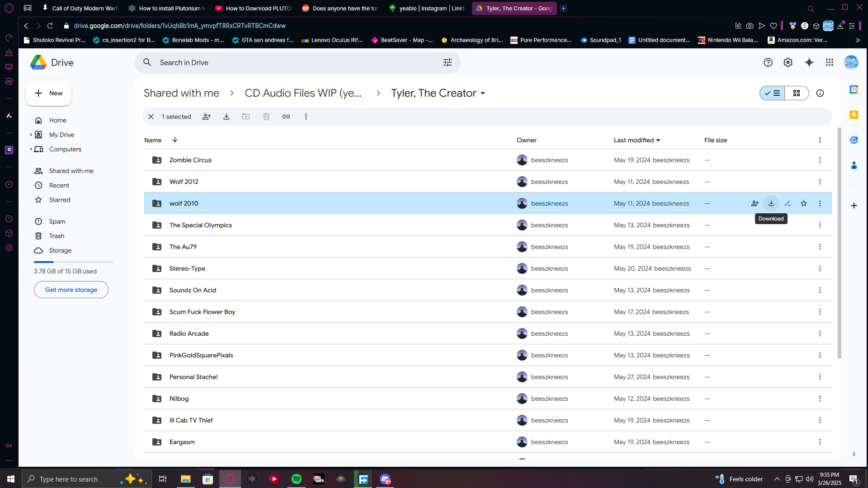Click the New button

pyautogui.click(x=48, y=93)
